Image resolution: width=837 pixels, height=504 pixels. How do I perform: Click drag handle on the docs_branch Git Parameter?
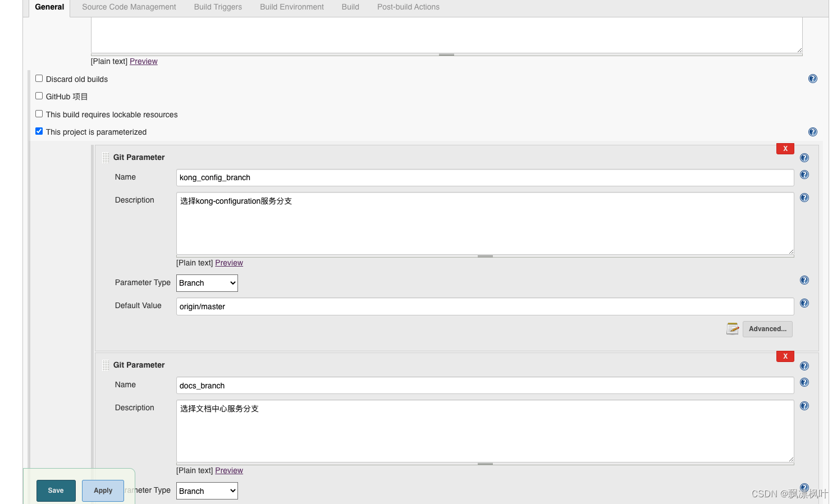pos(106,365)
